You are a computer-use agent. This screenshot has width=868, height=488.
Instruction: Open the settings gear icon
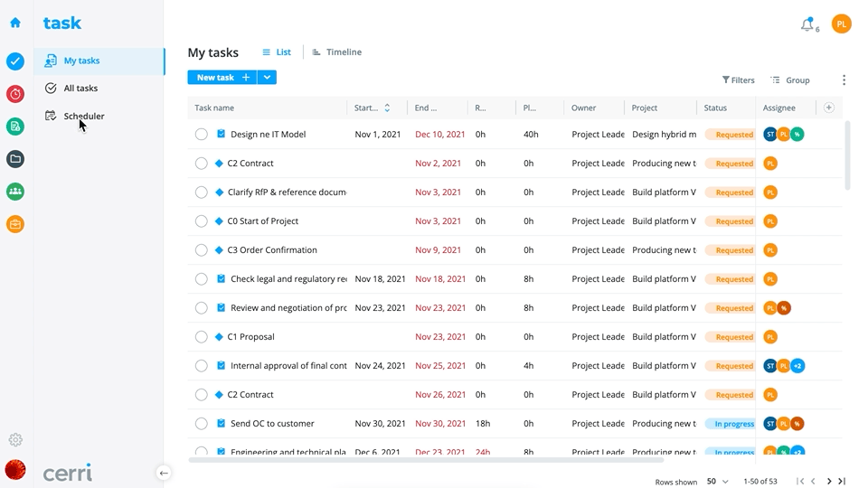coord(15,440)
